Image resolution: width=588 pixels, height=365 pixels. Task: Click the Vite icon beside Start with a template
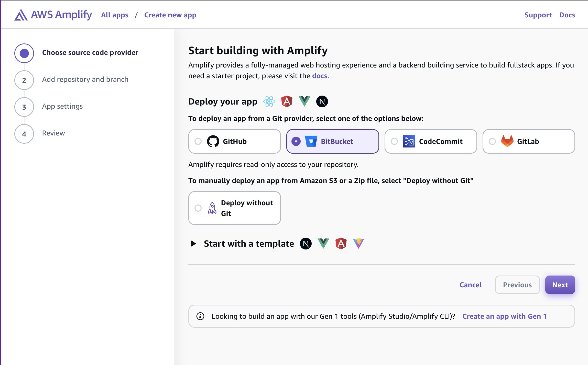click(358, 243)
